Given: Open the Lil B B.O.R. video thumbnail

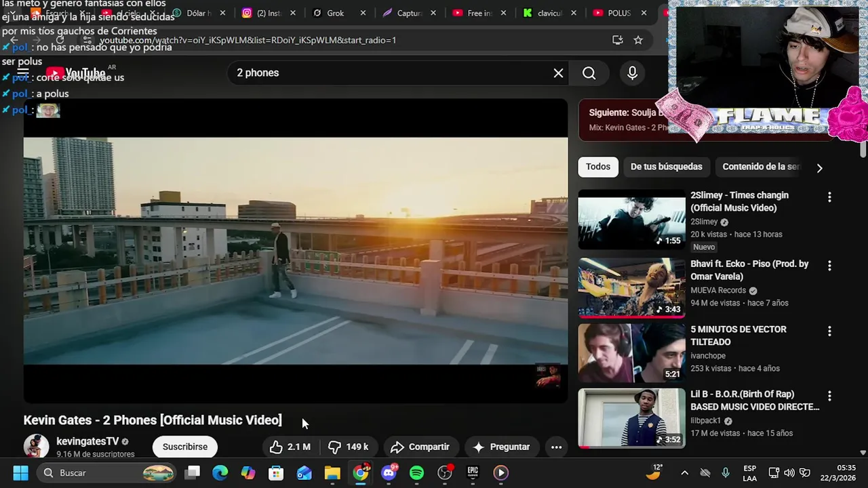Looking at the screenshot, I should [631, 418].
